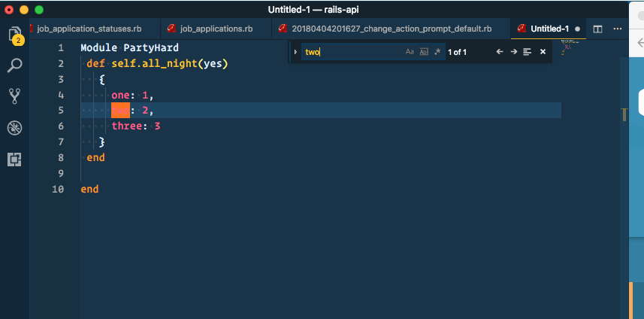Expand the replace field toggle arrow

pos(295,52)
